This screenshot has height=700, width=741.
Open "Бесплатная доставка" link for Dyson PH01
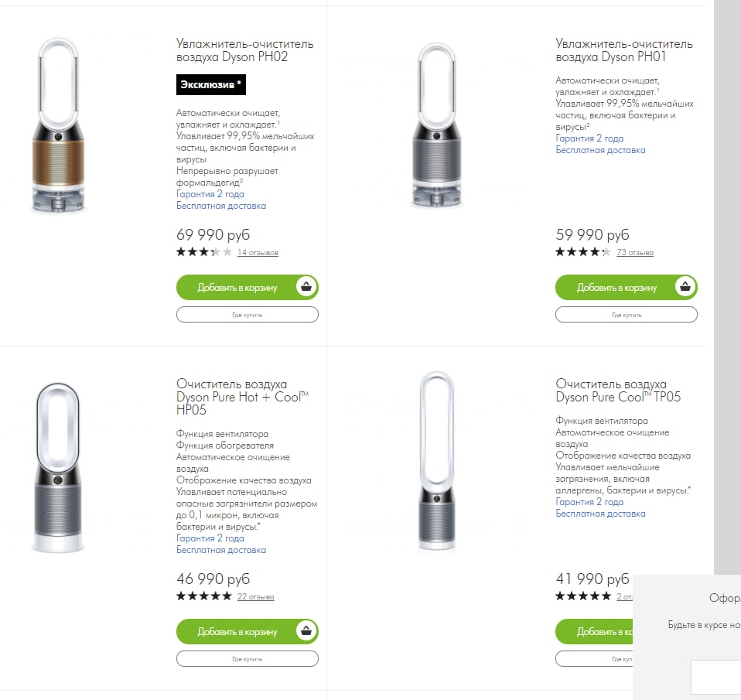[600, 150]
